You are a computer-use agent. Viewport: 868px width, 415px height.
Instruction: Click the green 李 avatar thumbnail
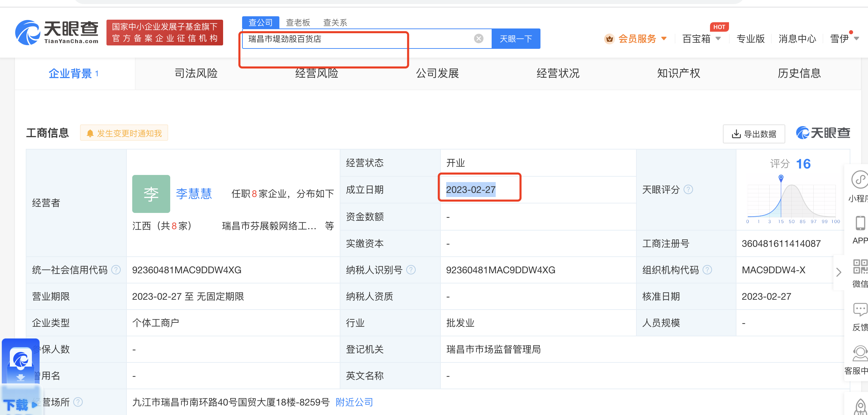click(x=151, y=194)
